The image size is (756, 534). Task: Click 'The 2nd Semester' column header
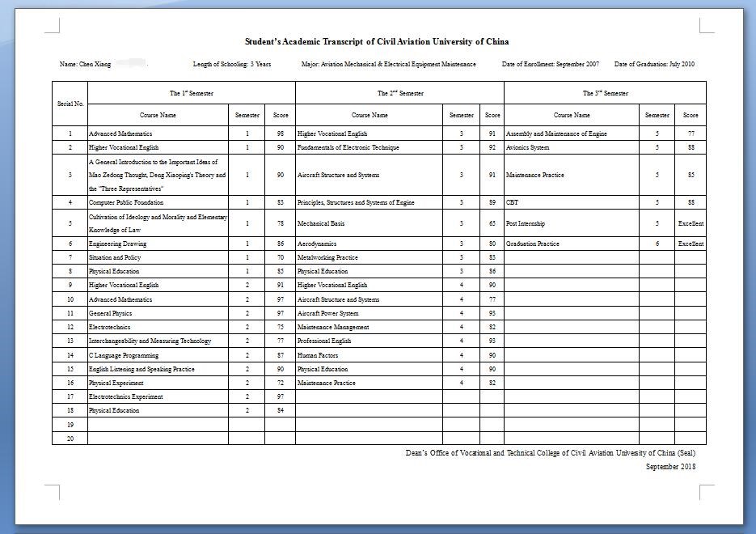click(400, 93)
